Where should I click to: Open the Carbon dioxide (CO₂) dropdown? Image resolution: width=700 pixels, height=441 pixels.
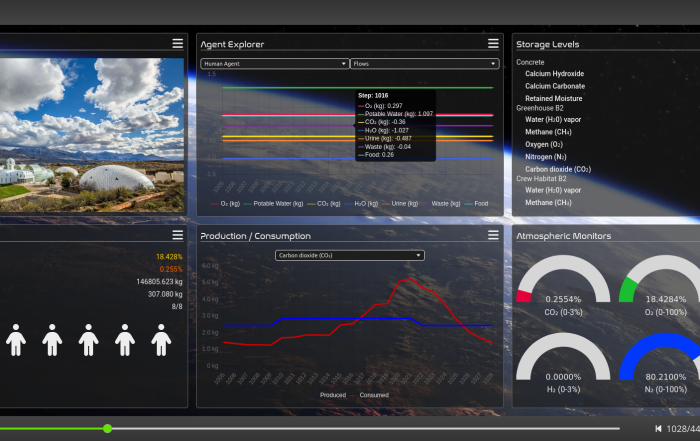(x=349, y=255)
